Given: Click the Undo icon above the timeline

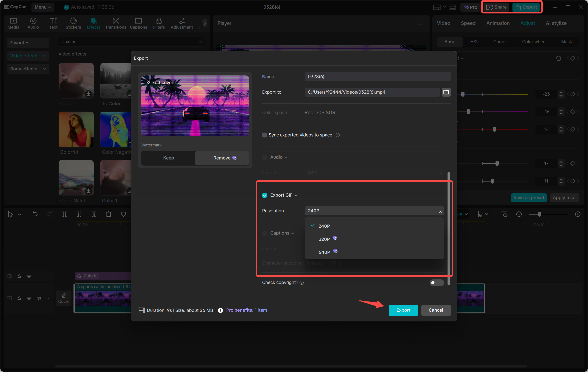Looking at the screenshot, I should point(35,214).
